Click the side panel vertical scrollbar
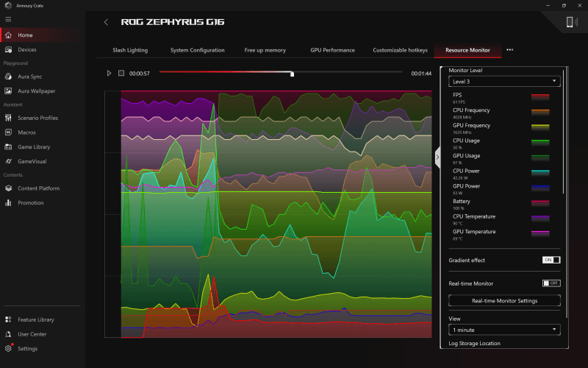This screenshot has width=588, height=368. click(x=564, y=132)
